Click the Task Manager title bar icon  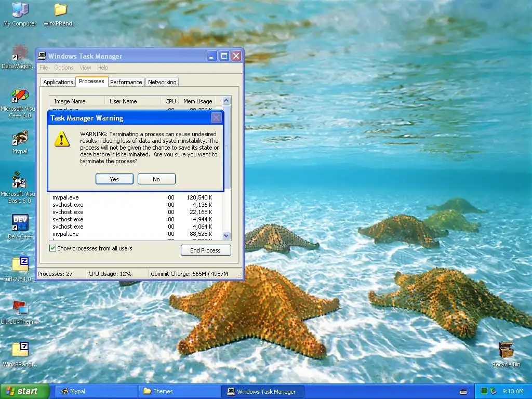click(42, 56)
